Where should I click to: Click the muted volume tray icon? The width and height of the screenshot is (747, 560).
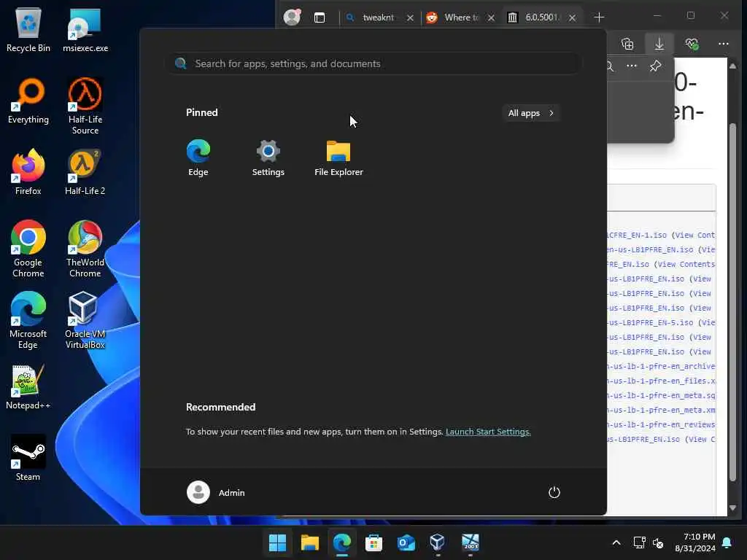[659, 542]
